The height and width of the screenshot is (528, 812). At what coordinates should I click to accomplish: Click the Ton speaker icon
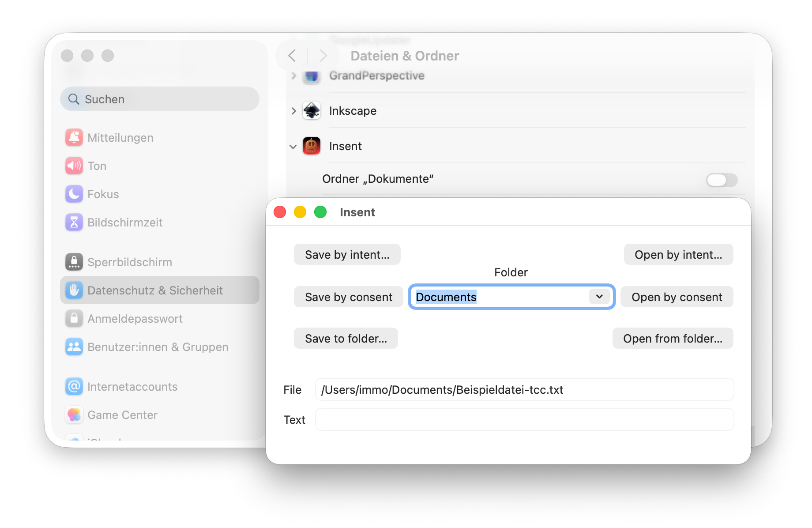(x=74, y=166)
